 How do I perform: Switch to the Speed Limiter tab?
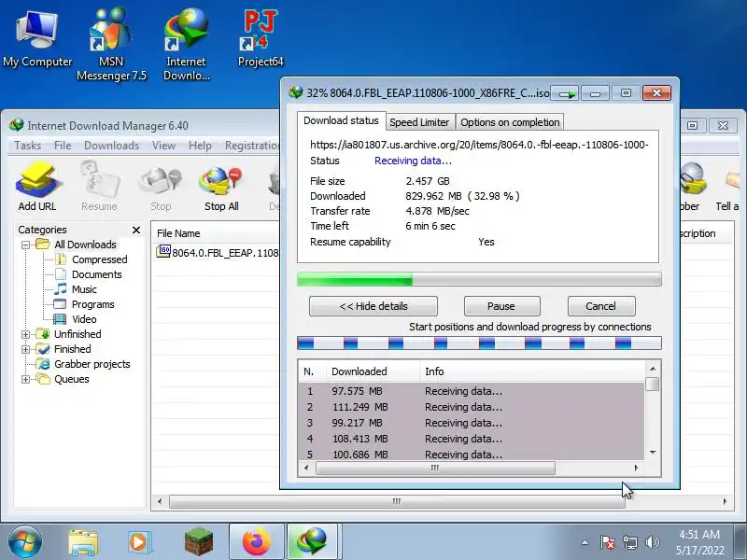[x=419, y=122]
